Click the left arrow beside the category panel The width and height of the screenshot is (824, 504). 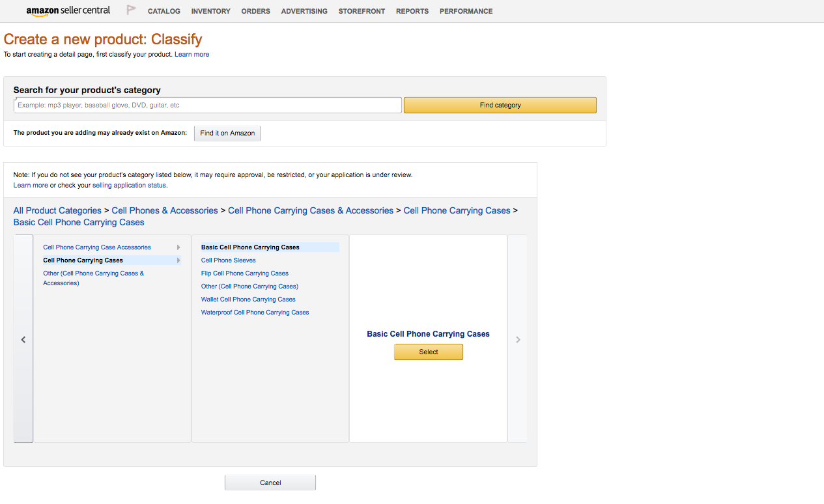click(x=23, y=339)
